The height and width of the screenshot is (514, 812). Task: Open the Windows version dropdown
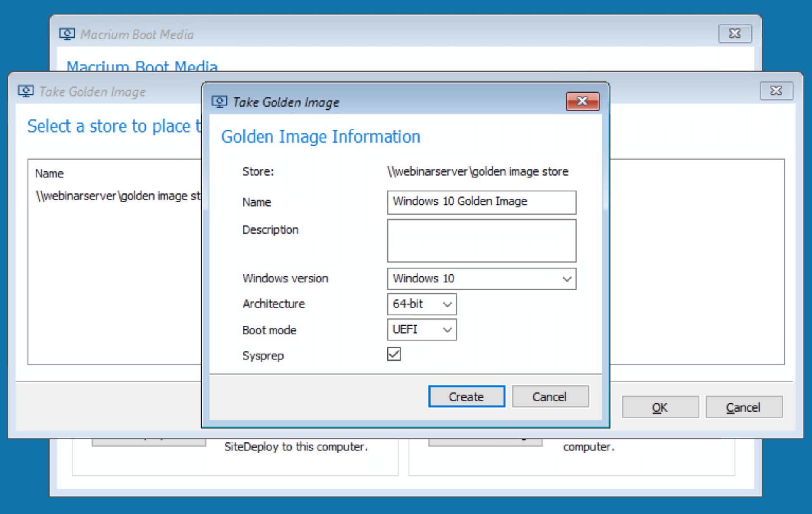coord(481,279)
